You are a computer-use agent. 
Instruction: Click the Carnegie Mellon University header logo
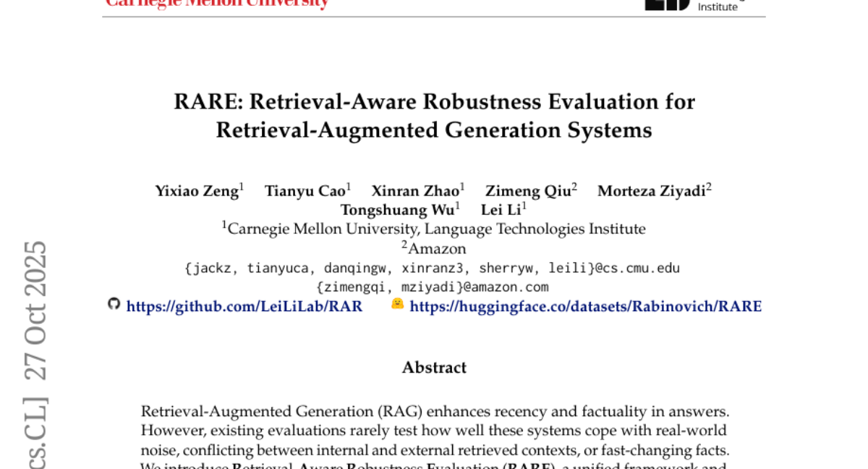click(x=217, y=4)
